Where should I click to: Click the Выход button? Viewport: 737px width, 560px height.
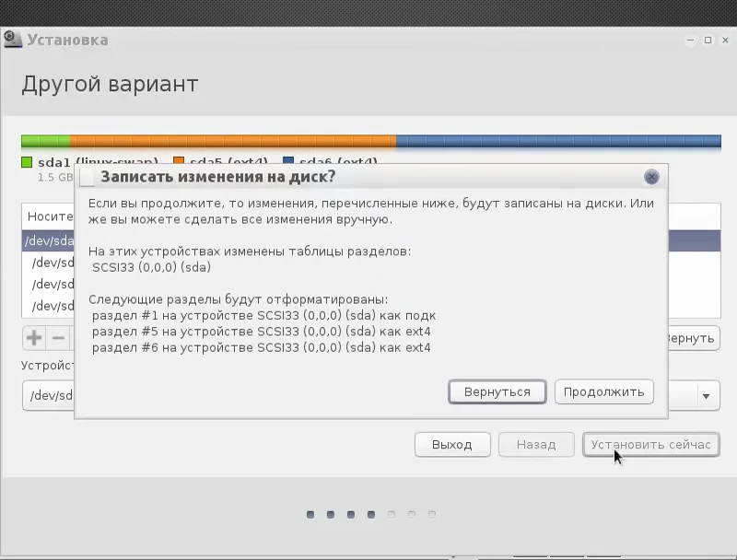(x=452, y=445)
